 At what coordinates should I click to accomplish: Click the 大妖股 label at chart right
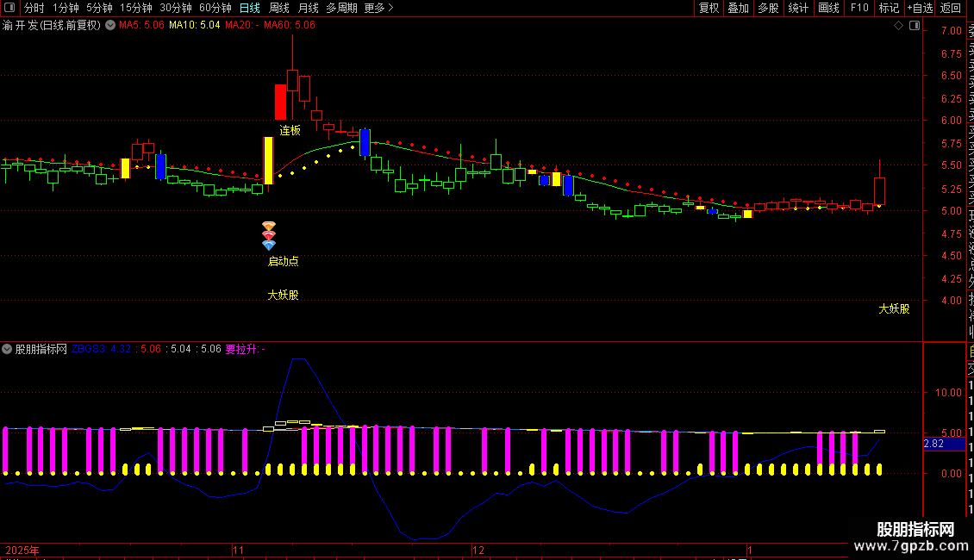click(x=894, y=308)
